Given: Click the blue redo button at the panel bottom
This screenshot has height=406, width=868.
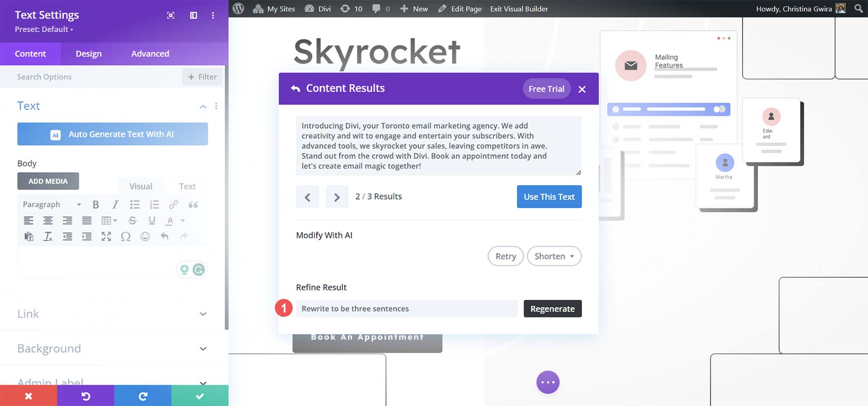Looking at the screenshot, I should [143, 396].
